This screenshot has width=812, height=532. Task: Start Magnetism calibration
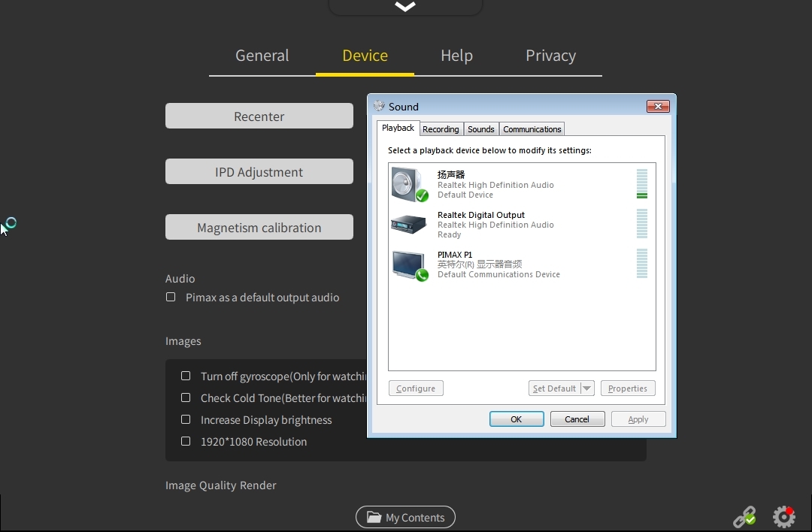[x=259, y=227]
